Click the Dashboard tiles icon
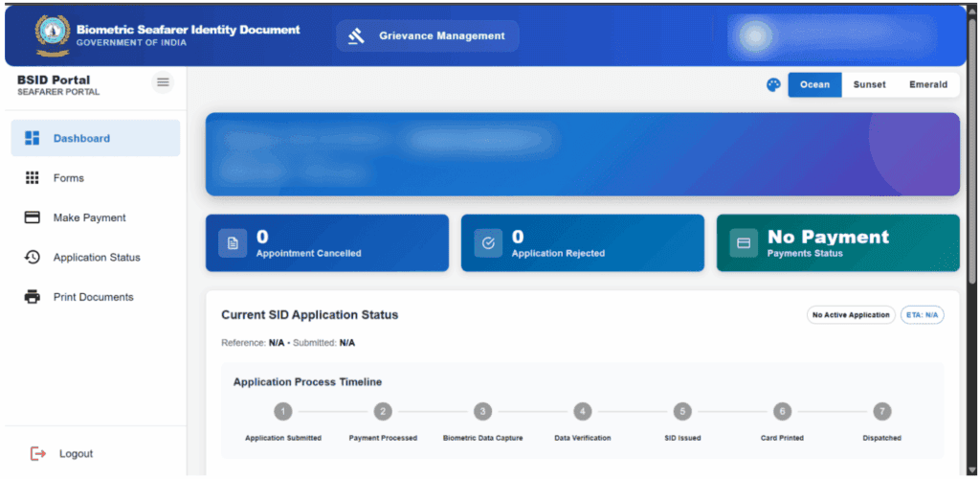980x479 pixels. coord(32,138)
